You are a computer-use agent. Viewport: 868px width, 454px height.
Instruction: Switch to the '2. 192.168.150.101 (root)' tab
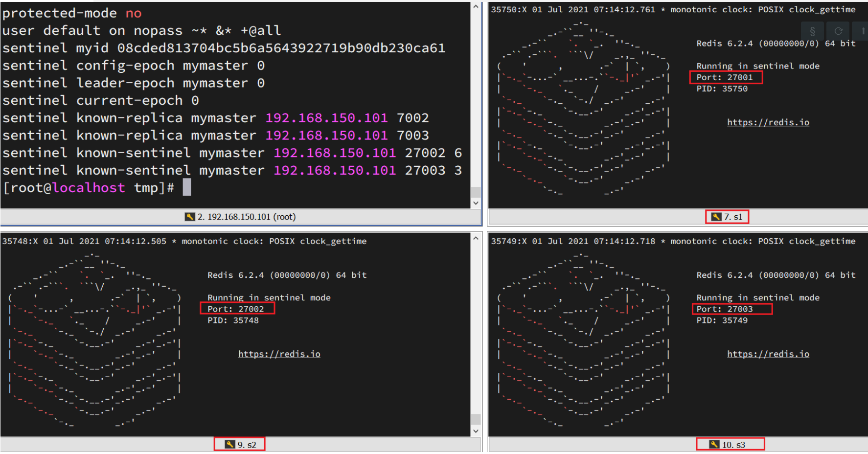coord(240,217)
